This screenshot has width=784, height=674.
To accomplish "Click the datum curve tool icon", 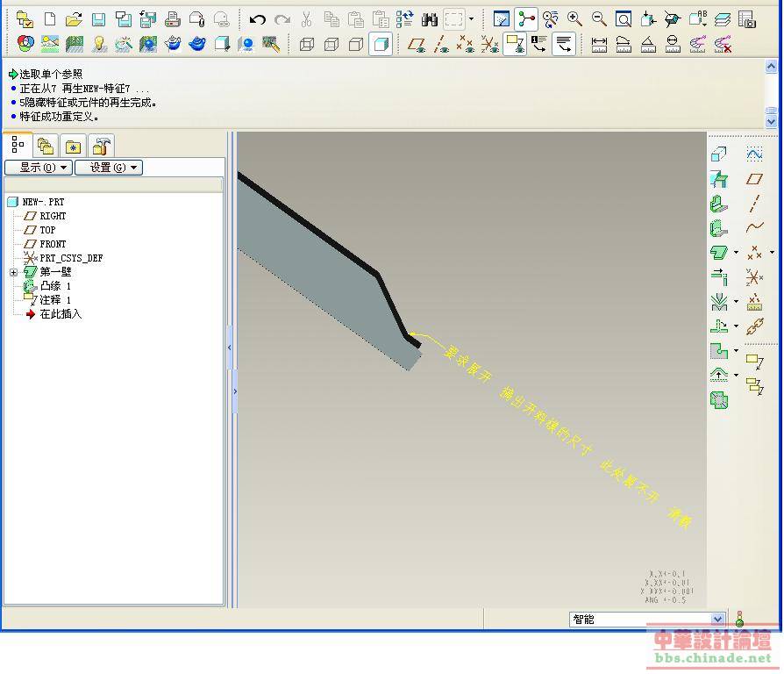I will pos(754,227).
